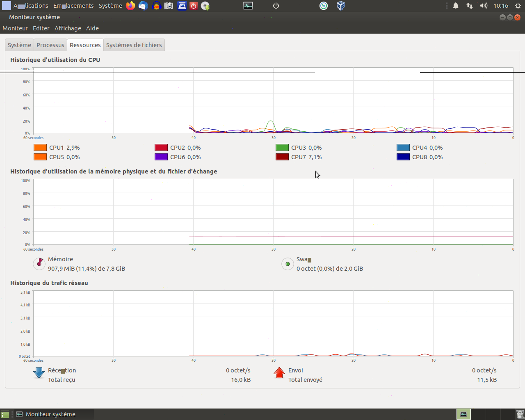
Task: Click the heading "Historique du trafic réseau"
Action: (x=49, y=283)
